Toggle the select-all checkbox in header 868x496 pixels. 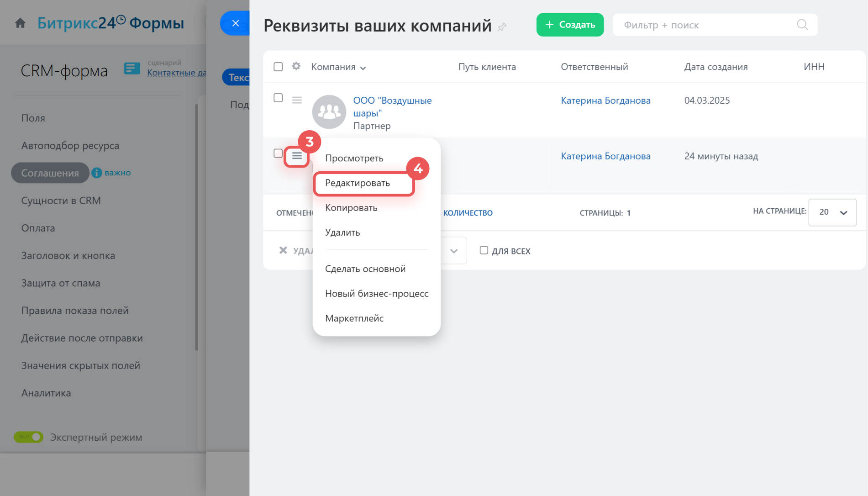tap(278, 67)
